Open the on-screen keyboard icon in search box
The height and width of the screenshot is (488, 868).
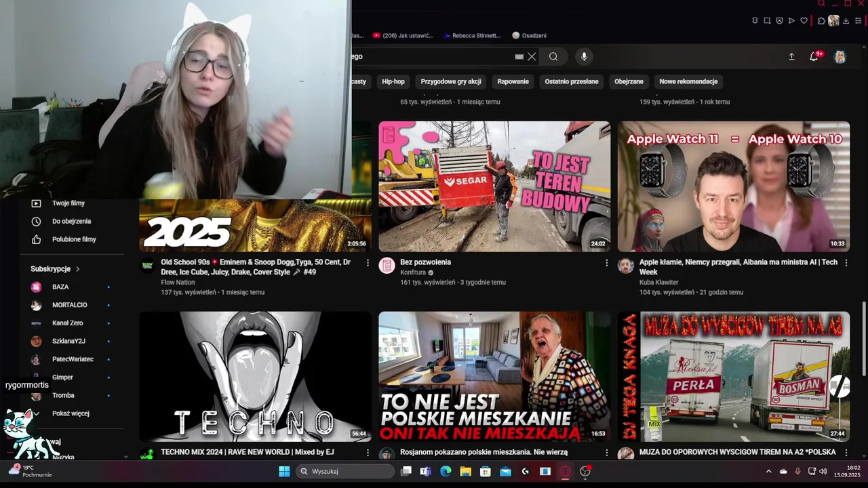tap(519, 57)
